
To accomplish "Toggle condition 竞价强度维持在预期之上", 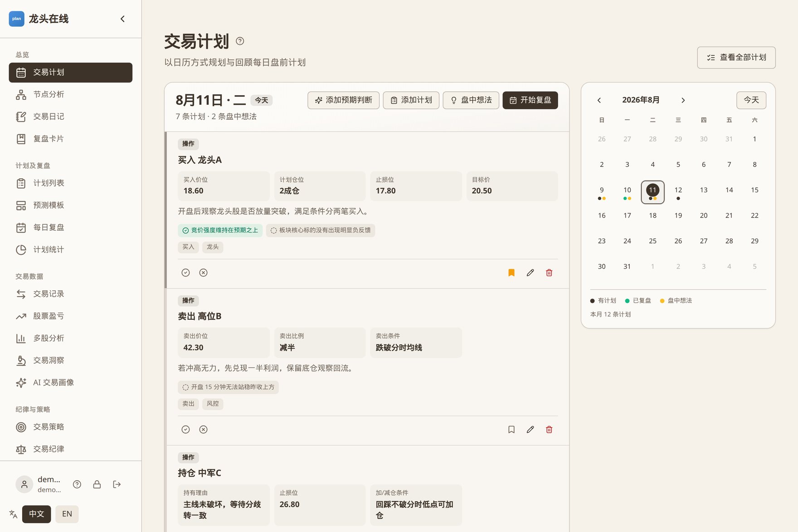I will coord(220,230).
